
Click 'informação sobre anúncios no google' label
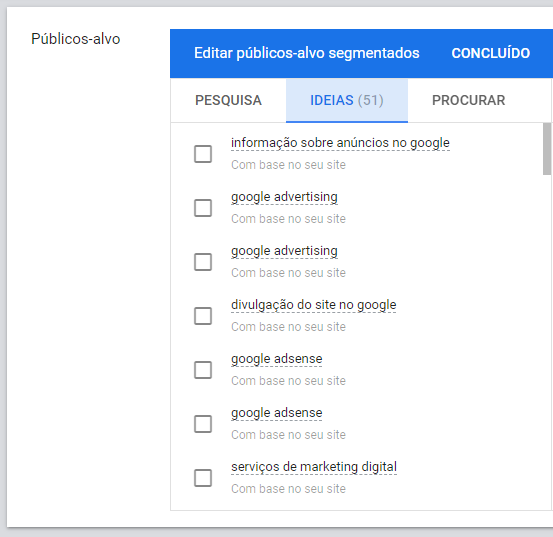[340, 143]
